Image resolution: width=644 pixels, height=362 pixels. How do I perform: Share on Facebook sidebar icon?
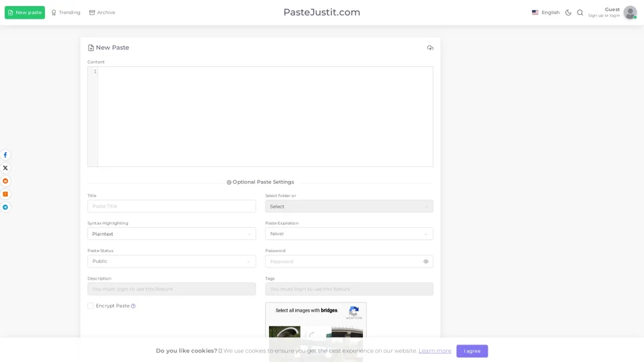5,155
